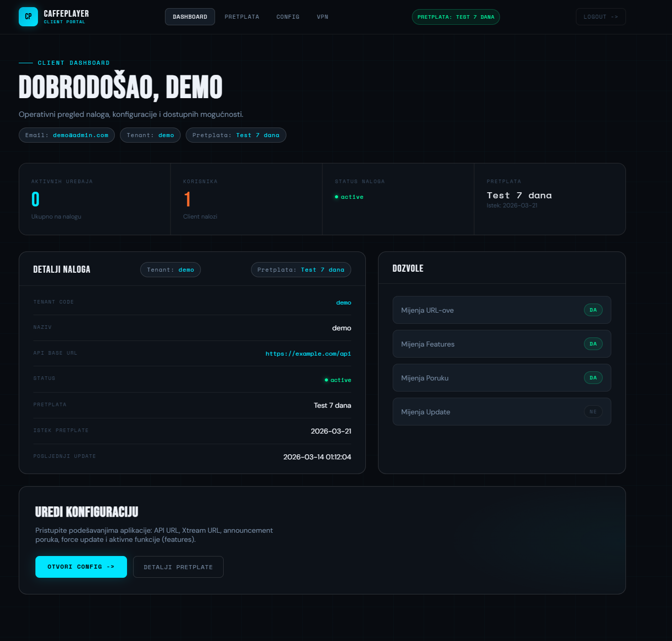Viewport: 672px width, 641px height.
Task: Click the Pretplata chip under the welcome heading
Action: [236, 135]
